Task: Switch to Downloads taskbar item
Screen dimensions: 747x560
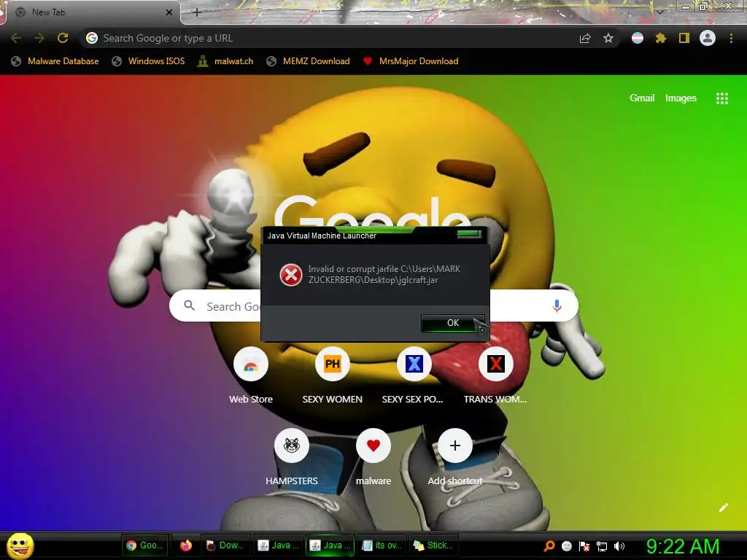Action: click(x=225, y=545)
